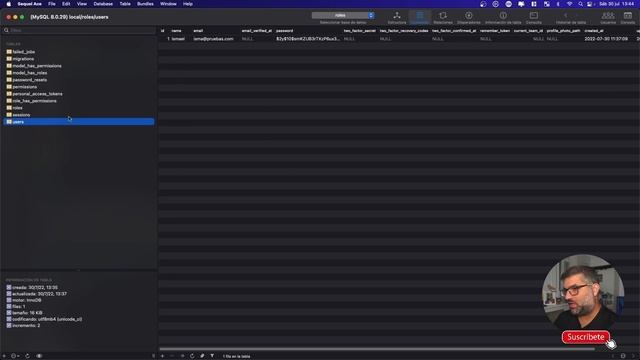Click the email cell of row 1
The image size is (640, 360).
pyautogui.click(x=213, y=39)
